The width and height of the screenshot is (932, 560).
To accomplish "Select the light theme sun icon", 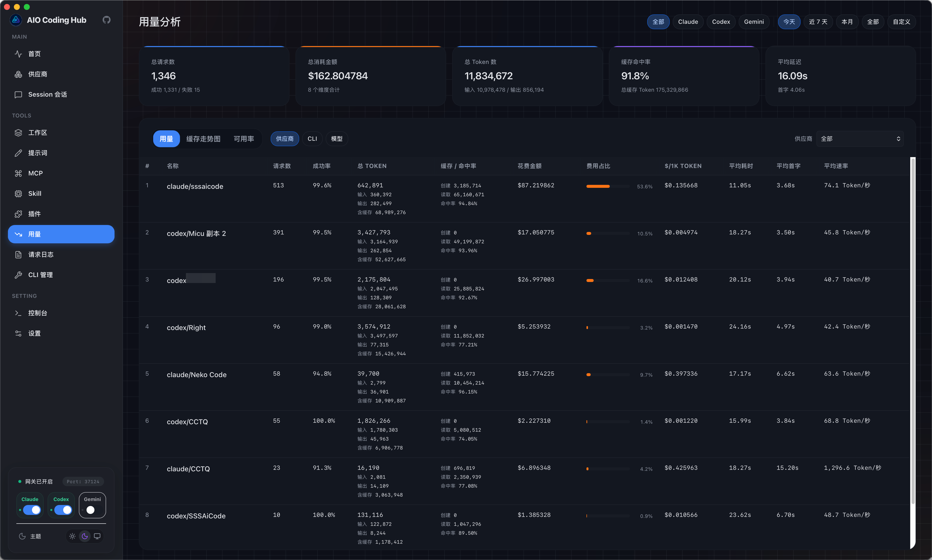I will 72,536.
